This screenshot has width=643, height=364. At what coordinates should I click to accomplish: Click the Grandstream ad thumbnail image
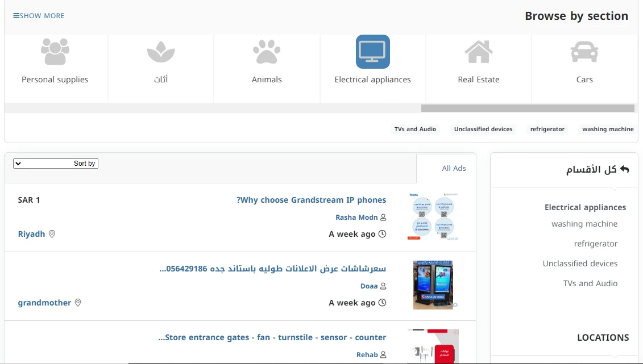click(433, 217)
